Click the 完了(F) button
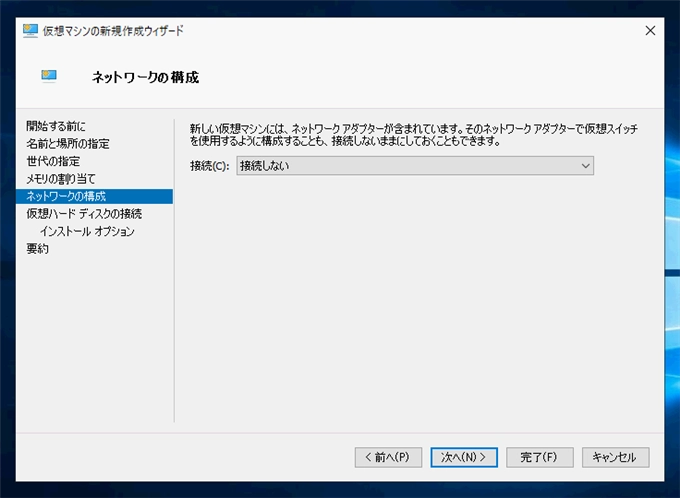680x498 pixels. tap(539, 457)
